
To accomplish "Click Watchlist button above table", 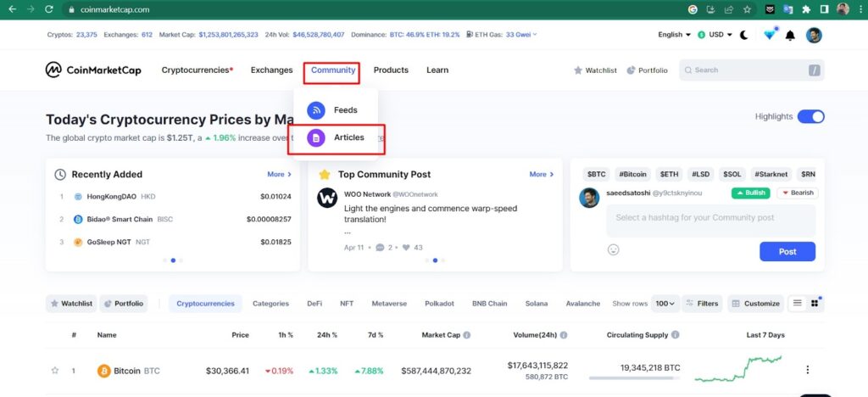I will [71, 304].
